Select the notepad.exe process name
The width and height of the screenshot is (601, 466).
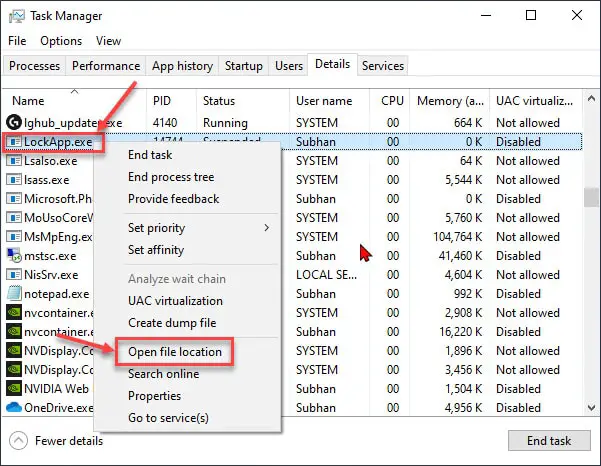57,294
